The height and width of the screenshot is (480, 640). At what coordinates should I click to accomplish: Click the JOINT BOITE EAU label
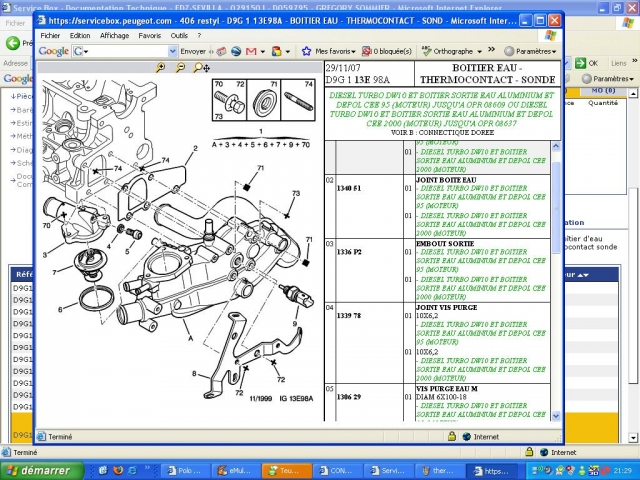(446, 180)
